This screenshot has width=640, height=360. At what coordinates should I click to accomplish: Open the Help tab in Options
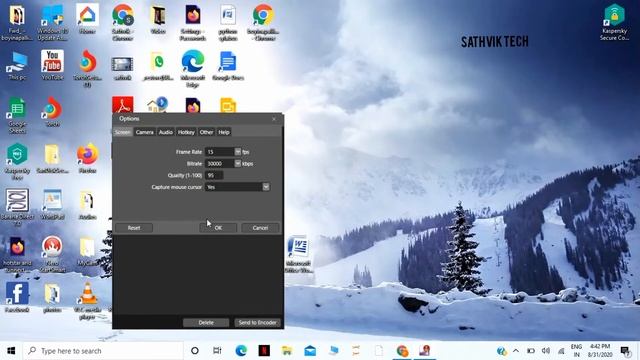coord(224,132)
